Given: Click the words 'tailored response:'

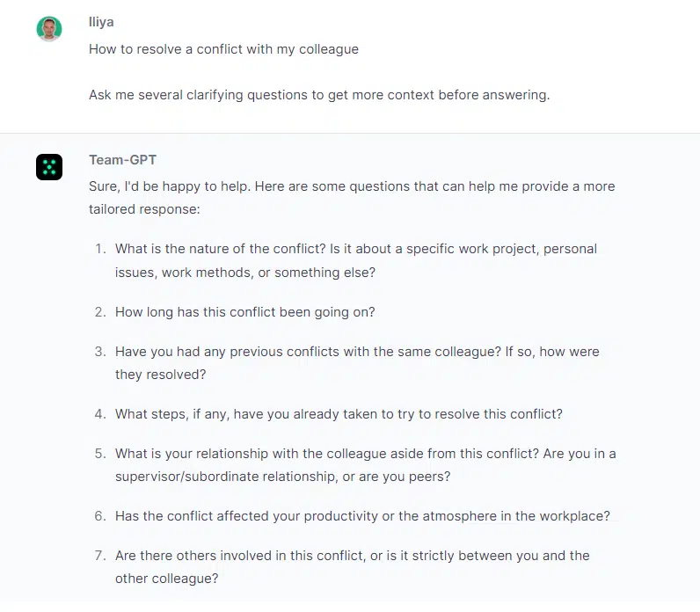Looking at the screenshot, I should click(144, 209).
